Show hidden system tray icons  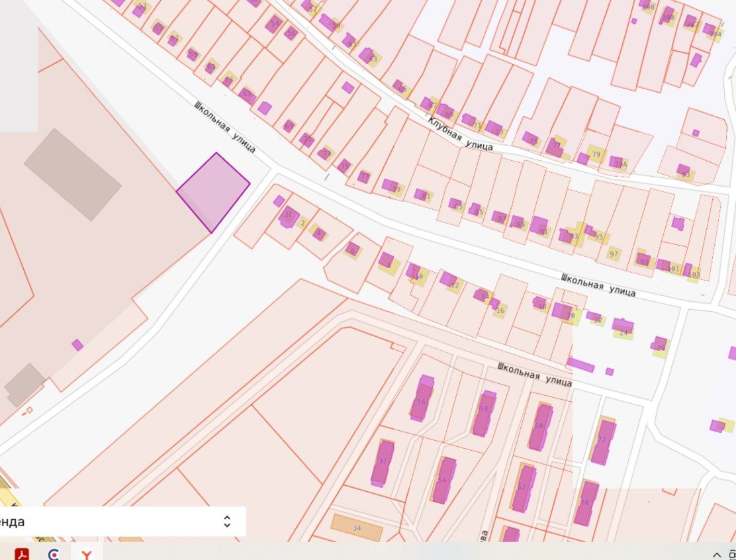[717, 555]
